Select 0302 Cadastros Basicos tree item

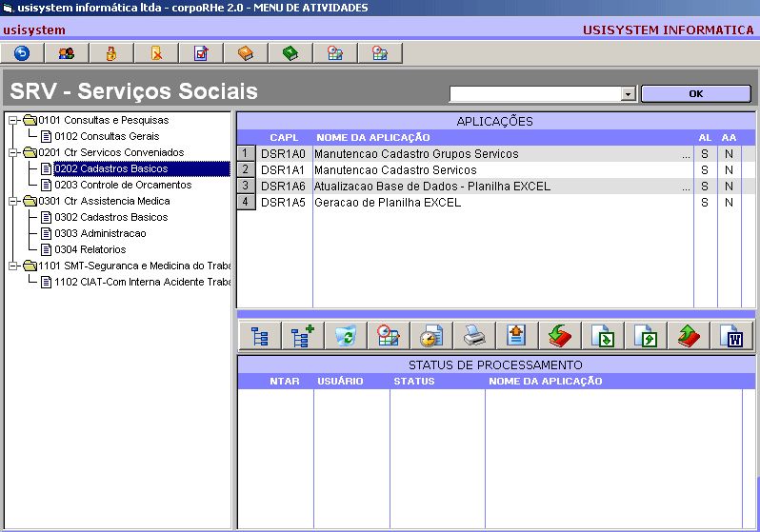(111, 218)
